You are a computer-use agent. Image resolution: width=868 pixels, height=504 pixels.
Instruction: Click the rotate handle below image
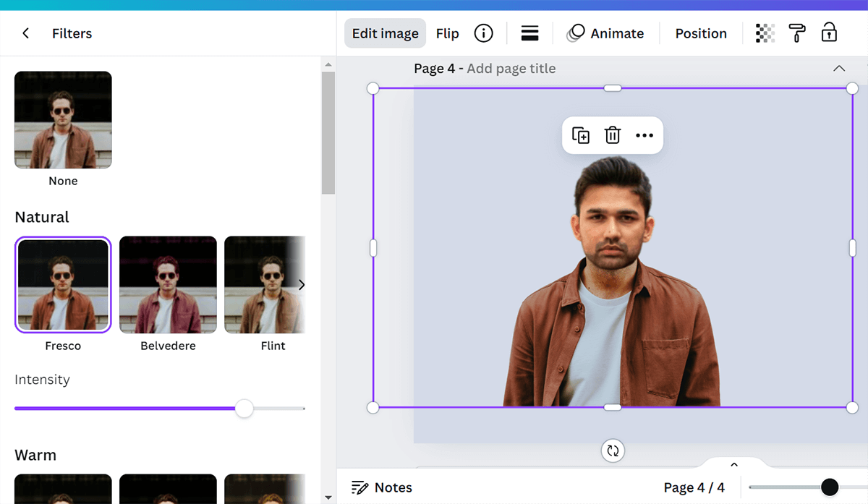[x=613, y=451]
